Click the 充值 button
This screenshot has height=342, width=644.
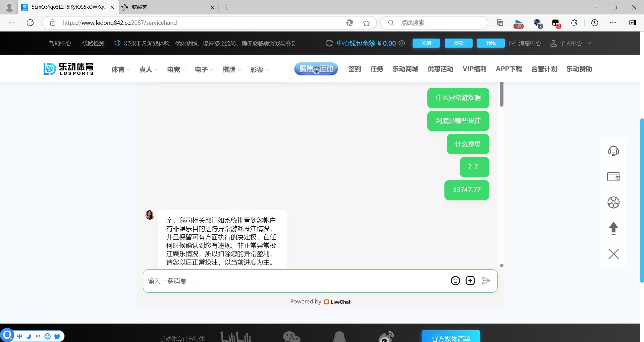coord(426,43)
